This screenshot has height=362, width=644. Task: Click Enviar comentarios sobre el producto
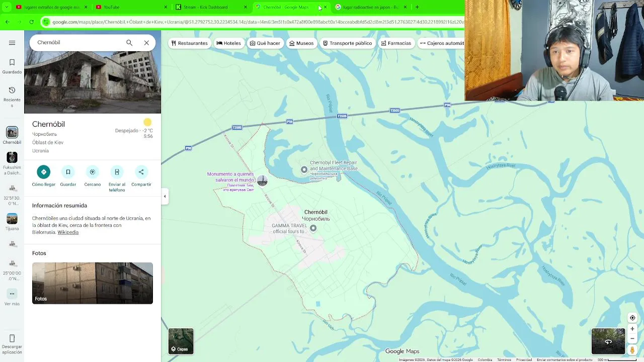(x=565, y=359)
